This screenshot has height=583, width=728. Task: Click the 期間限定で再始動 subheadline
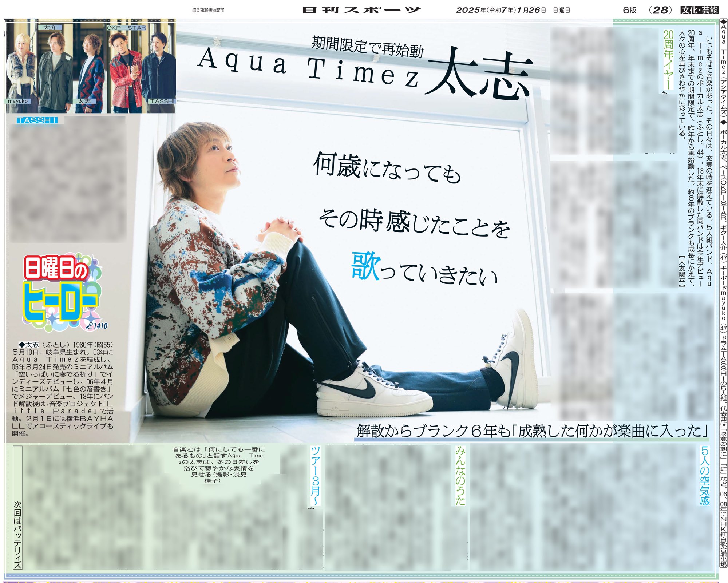tap(367, 47)
